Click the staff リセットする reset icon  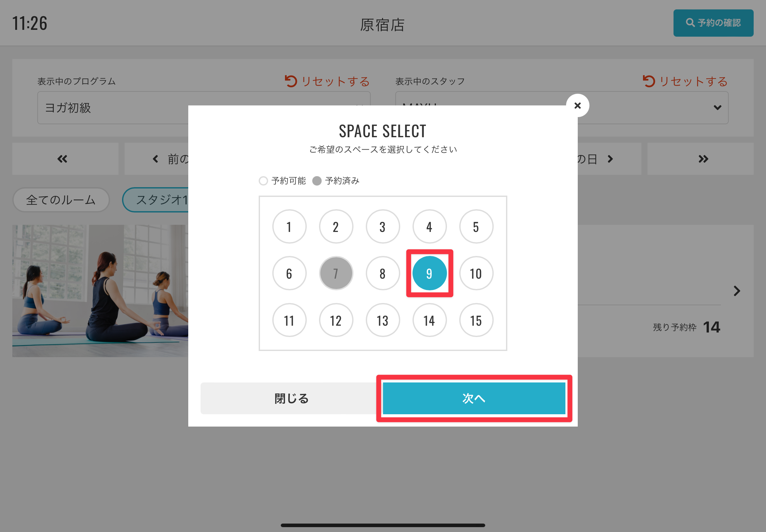[649, 81]
